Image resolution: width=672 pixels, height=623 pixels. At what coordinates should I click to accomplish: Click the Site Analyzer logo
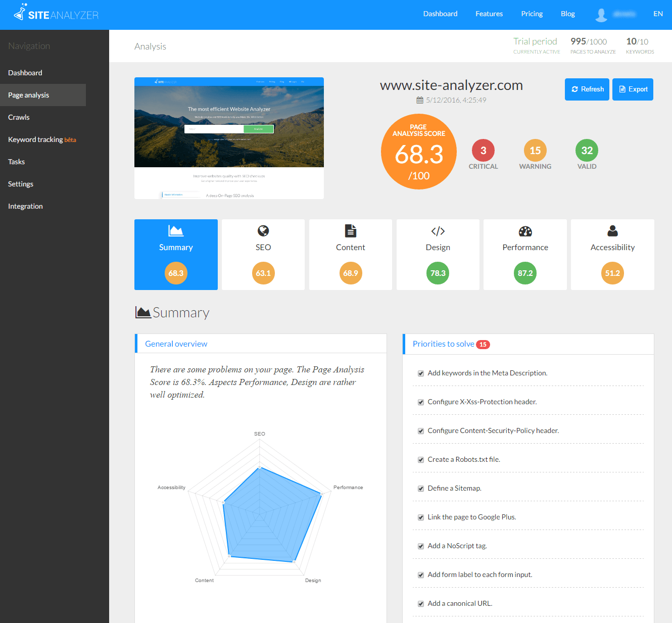56,13
